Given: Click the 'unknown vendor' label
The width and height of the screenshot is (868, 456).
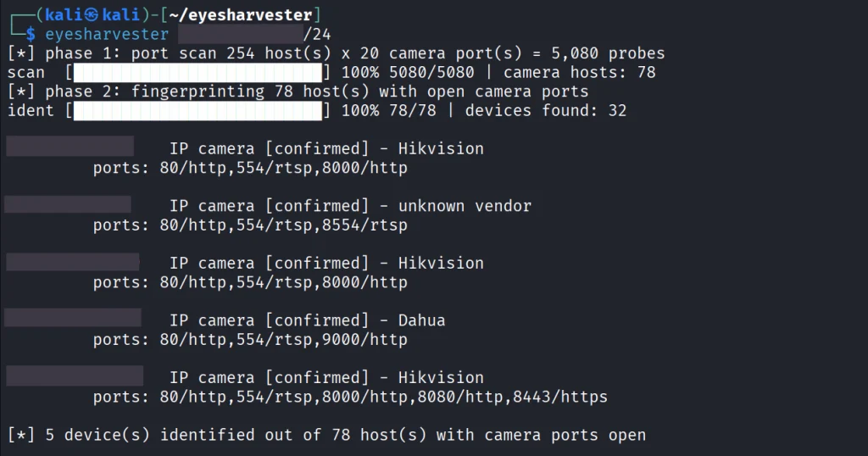Looking at the screenshot, I should tap(465, 206).
